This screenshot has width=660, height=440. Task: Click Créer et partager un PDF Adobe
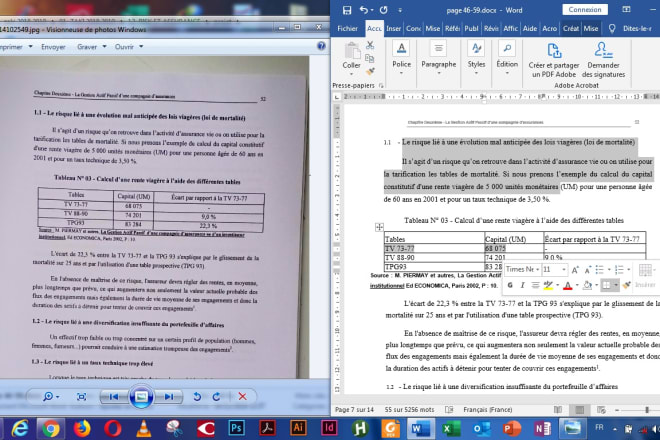554,60
